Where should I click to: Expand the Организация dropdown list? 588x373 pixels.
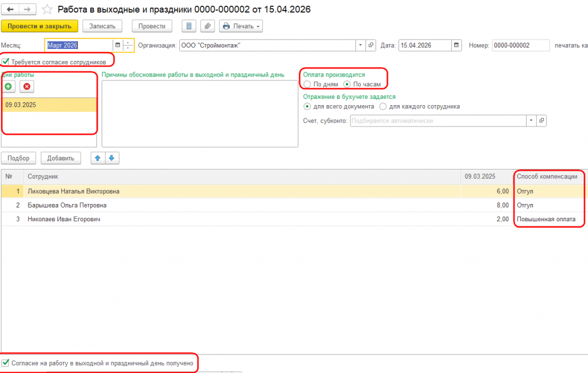361,45
